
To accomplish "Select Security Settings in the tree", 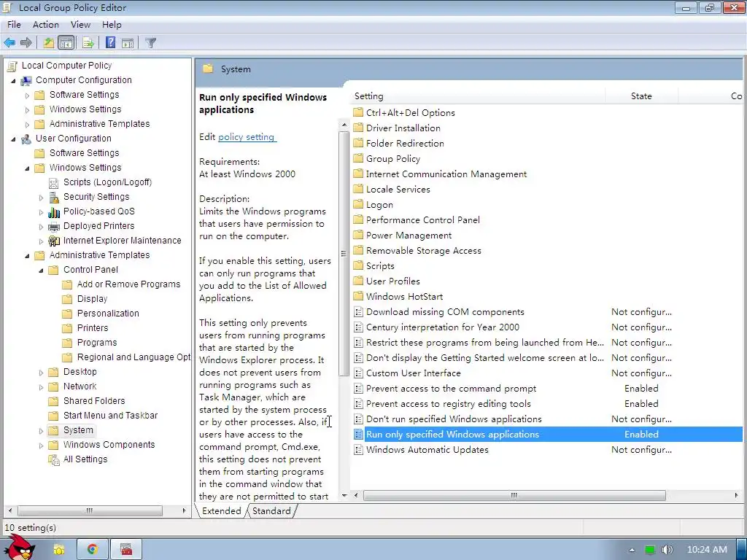I will tap(96, 197).
